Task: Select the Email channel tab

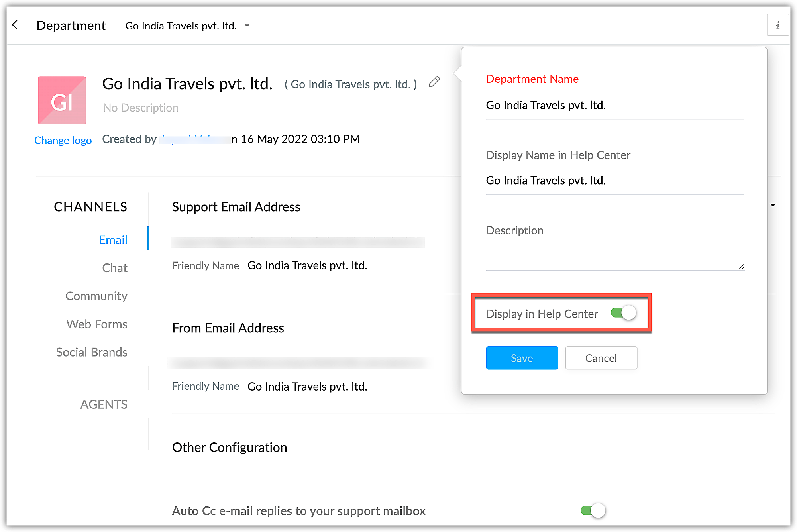Action: tap(113, 240)
